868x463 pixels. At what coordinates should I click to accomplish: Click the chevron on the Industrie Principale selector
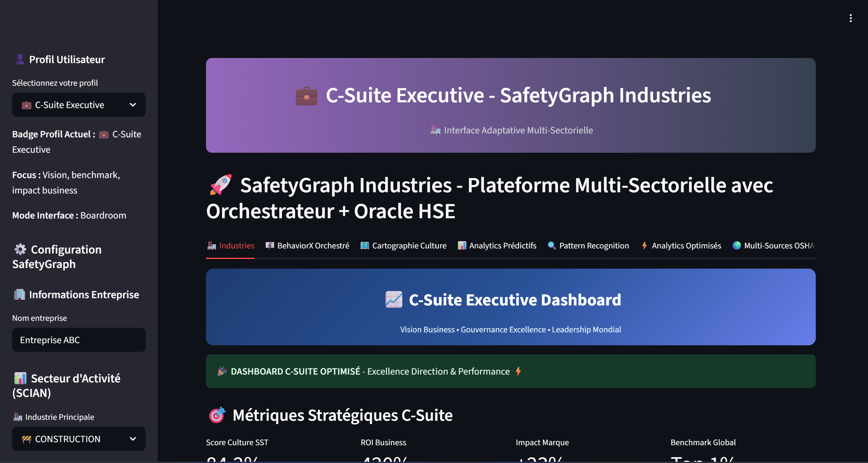point(133,439)
